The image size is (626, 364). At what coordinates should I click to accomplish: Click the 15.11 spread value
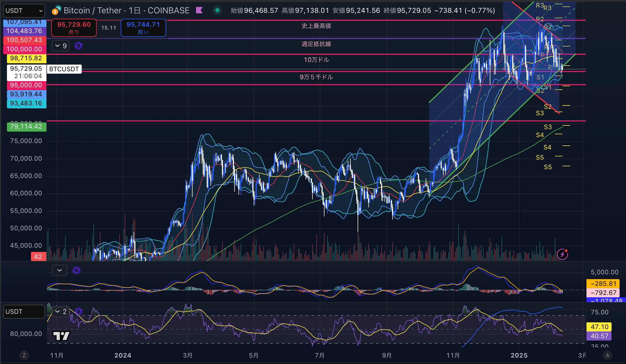tap(109, 28)
